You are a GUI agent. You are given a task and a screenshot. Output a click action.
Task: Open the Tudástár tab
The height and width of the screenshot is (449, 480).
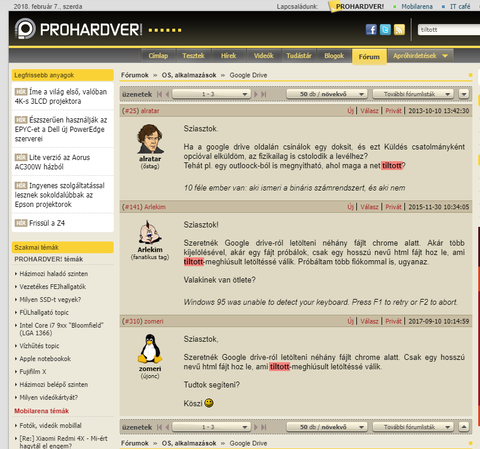(299, 56)
